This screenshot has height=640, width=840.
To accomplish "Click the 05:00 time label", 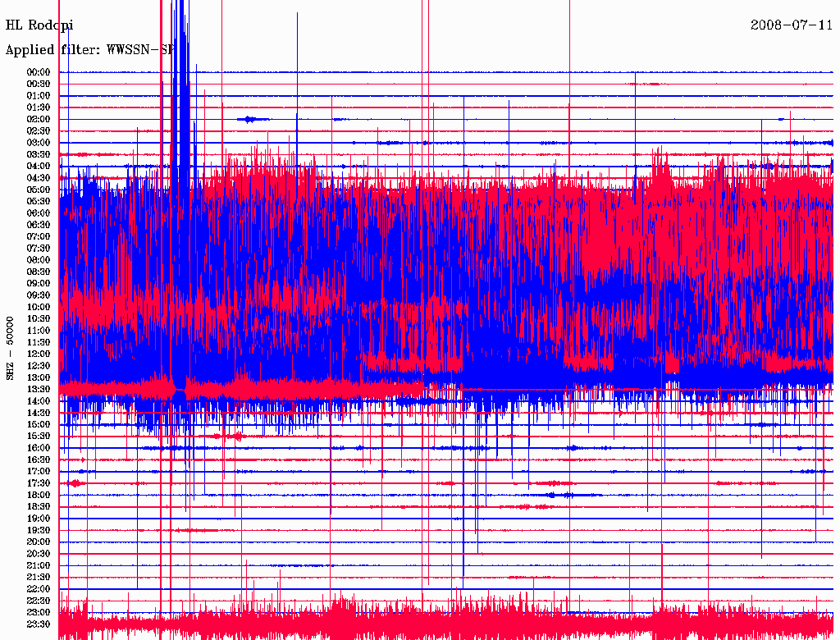I will [39, 190].
